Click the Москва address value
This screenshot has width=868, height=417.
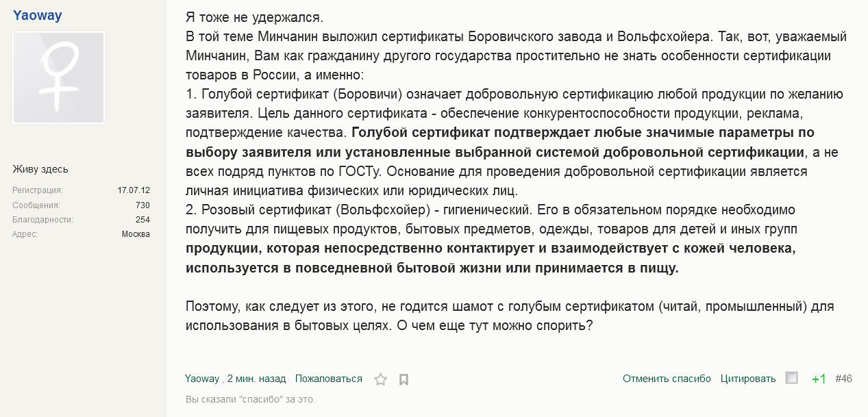[136, 234]
